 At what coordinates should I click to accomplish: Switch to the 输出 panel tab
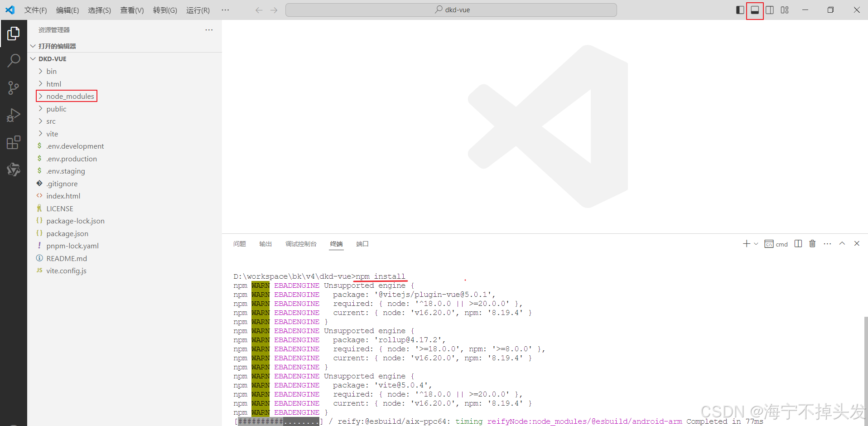click(x=265, y=244)
